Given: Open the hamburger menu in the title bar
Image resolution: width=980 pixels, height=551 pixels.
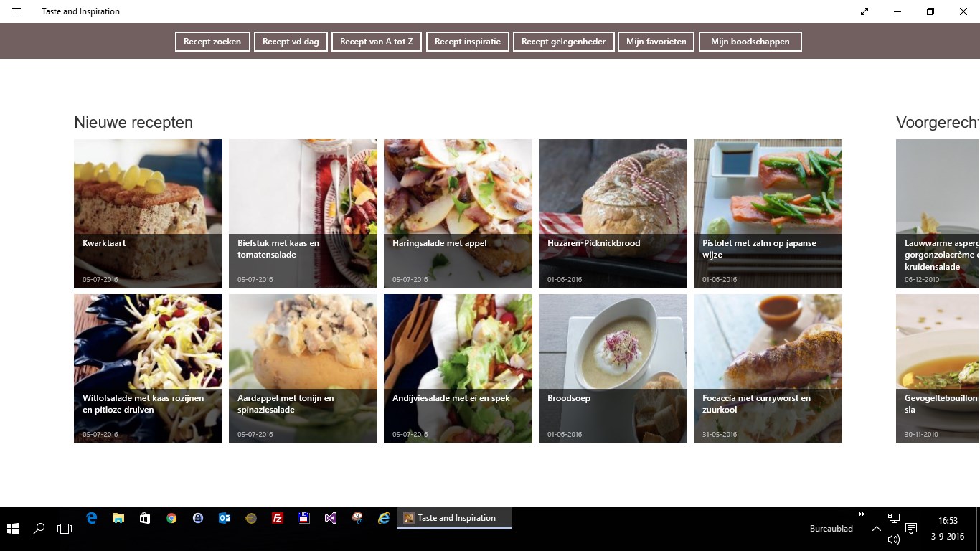Looking at the screenshot, I should 17,11.
